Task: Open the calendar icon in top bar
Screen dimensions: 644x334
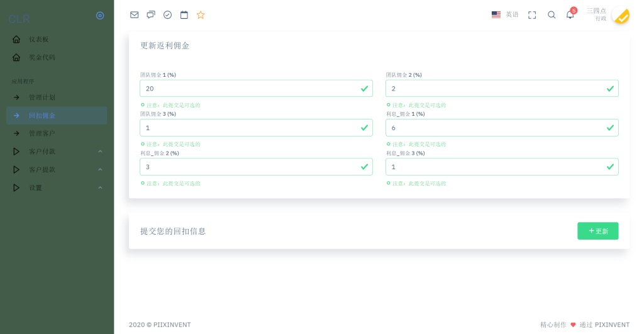Action: click(184, 15)
